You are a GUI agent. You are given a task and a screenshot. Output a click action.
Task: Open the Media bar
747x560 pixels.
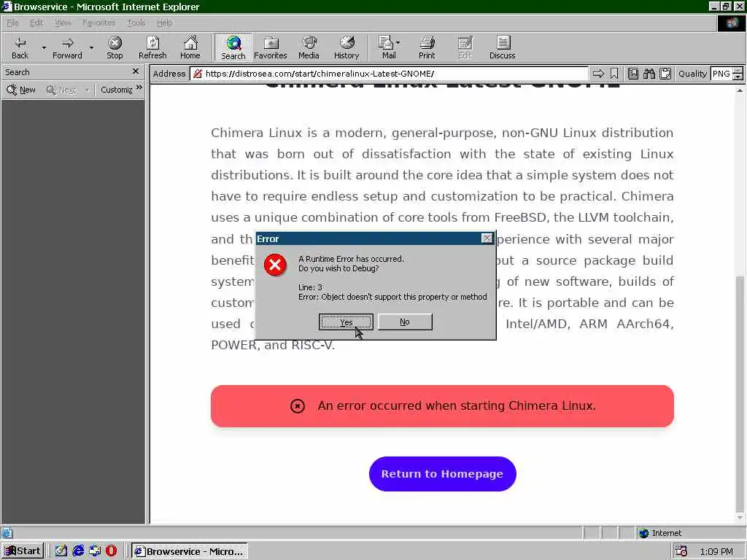309,47
